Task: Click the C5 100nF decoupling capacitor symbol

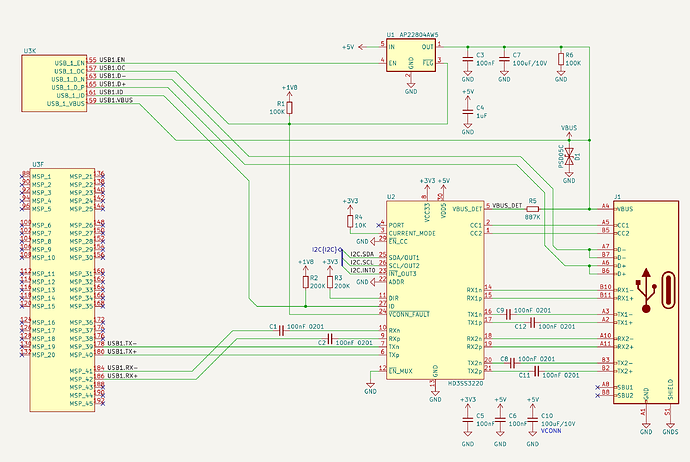Action: click(468, 420)
